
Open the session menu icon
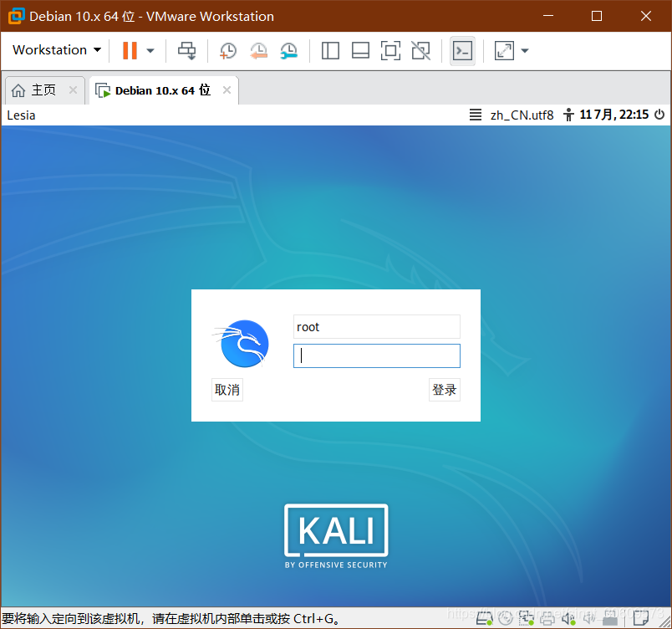pyautogui.click(x=476, y=115)
